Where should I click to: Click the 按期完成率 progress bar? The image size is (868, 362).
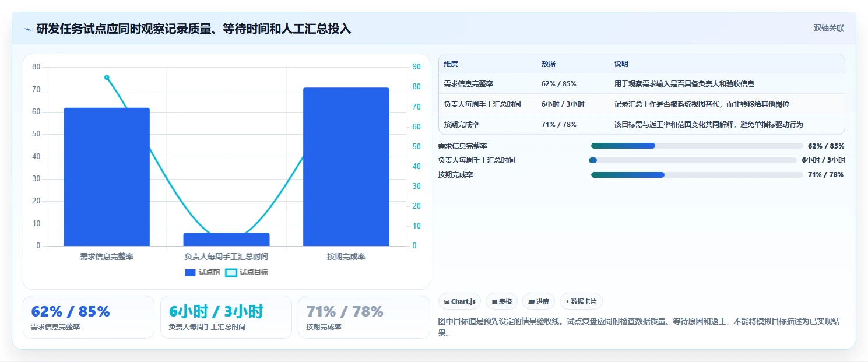[x=697, y=175]
